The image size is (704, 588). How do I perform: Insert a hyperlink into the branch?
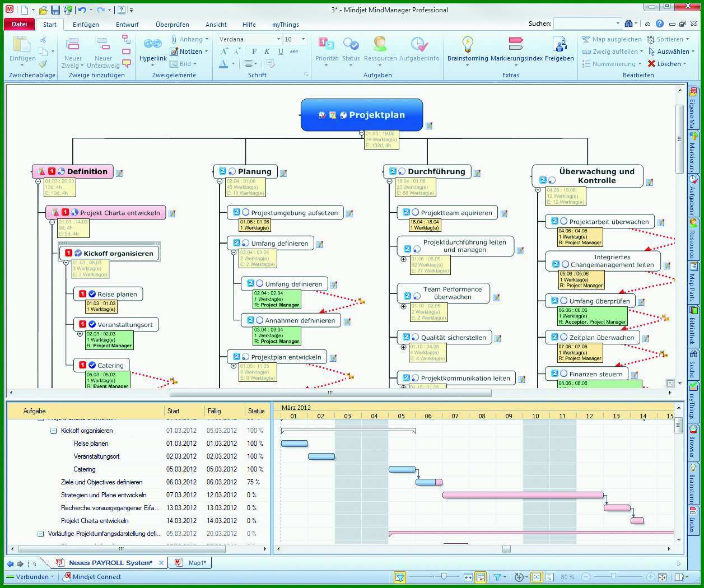click(x=153, y=49)
